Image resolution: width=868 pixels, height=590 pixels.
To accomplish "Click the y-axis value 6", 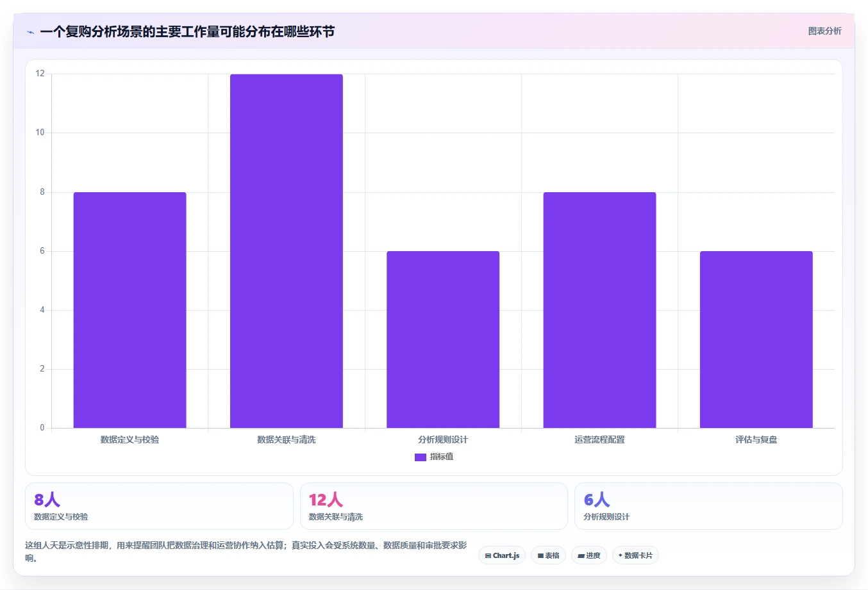I will (x=42, y=251).
